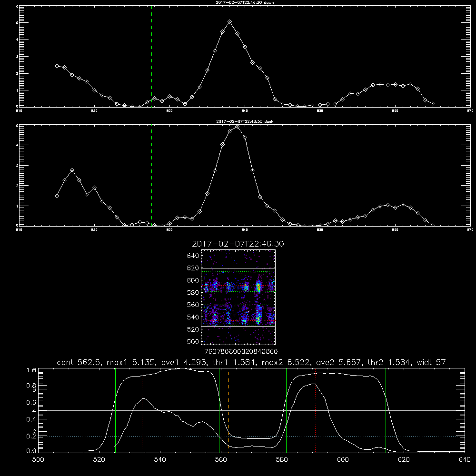Click the 'thr2 1.584' value in stats line

tap(389, 362)
